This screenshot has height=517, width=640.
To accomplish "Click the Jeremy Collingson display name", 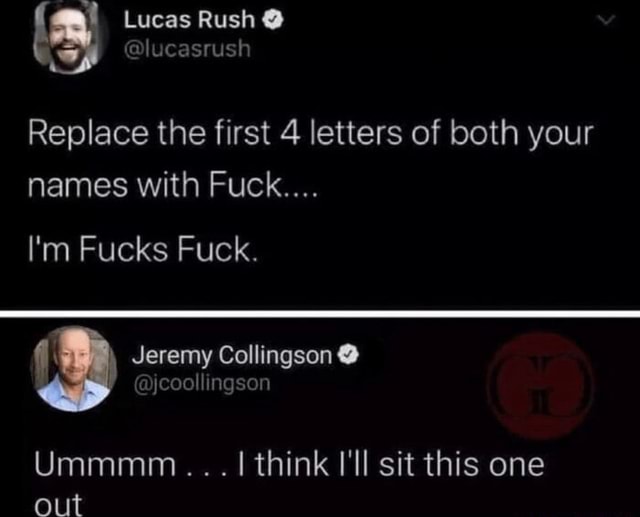I will (x=231, y=355).
